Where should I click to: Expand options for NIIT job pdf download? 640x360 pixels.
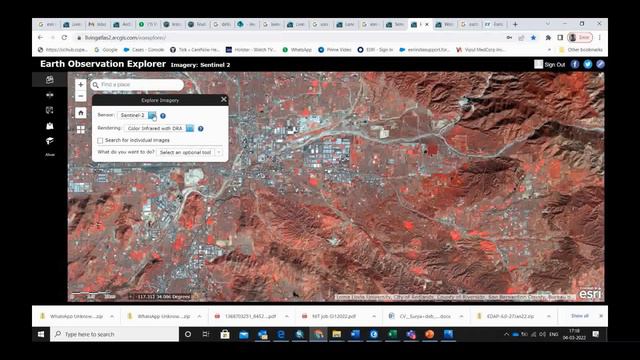(x=374, y=316)
